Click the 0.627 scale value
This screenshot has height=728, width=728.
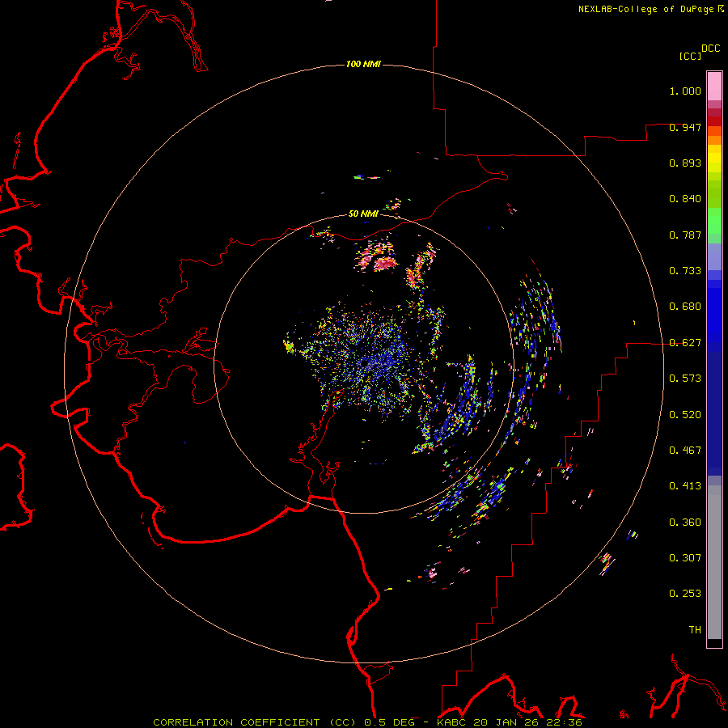685,343
